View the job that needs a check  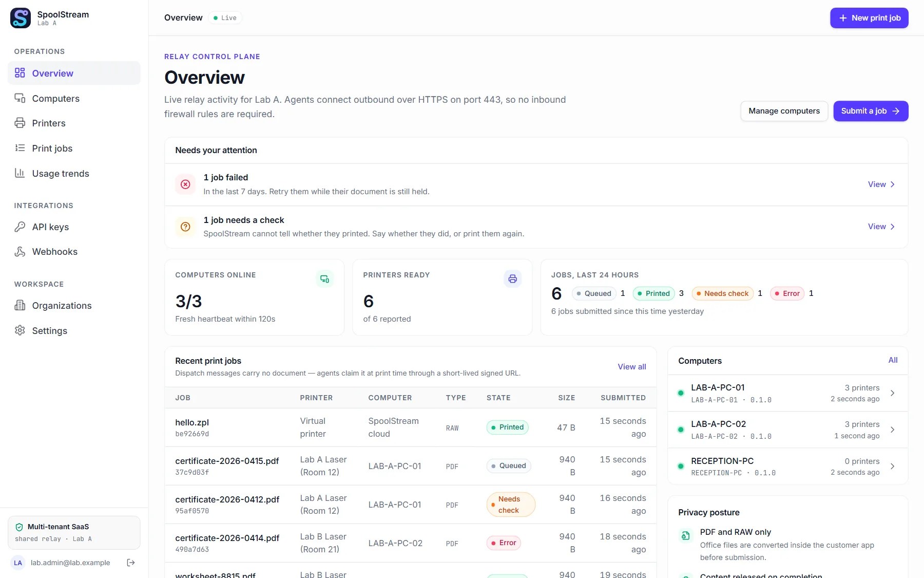(881, 227)
